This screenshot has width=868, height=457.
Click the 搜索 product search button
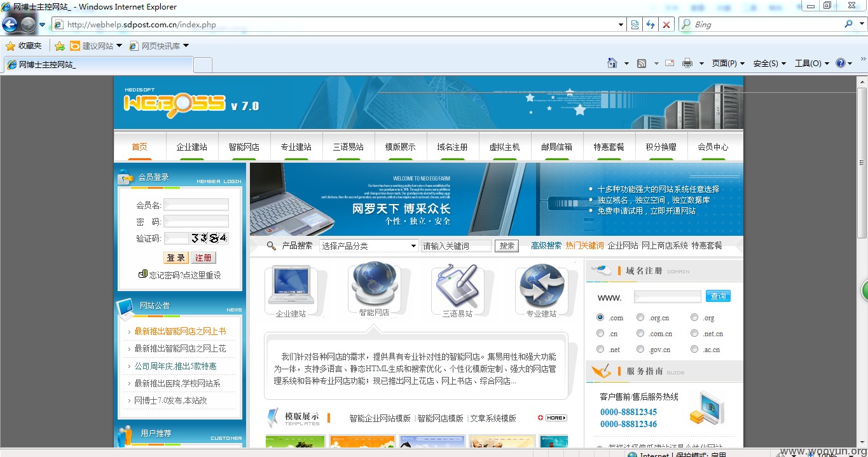click(x=507, y=246)
